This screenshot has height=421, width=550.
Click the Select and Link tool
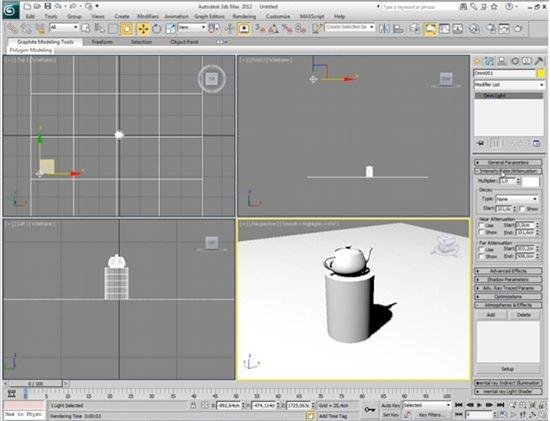[12, 28]
